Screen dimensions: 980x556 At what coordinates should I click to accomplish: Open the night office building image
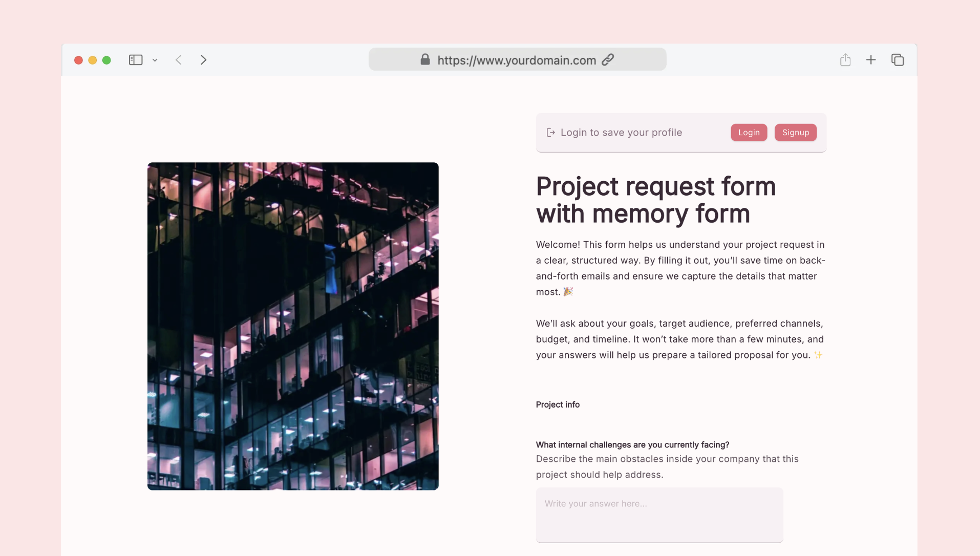(x=293, y=326)
